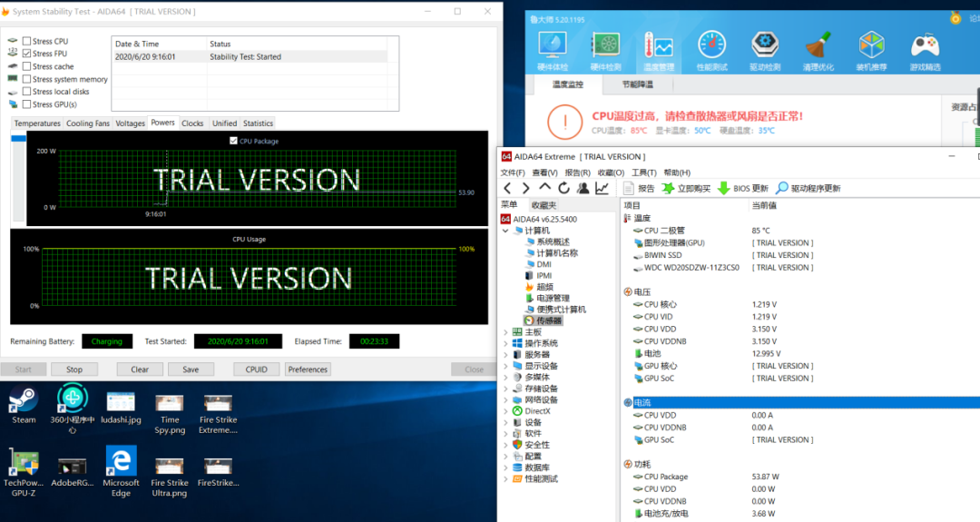Enable the Stress GPU(s) checkbox
This screenshot has height=522, width=980.
point(26,104)
